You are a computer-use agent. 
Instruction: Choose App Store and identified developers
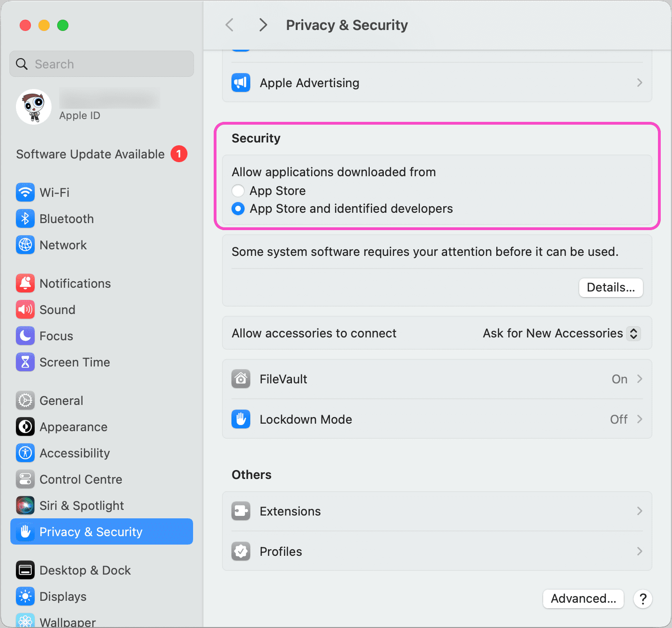[238, 209]
